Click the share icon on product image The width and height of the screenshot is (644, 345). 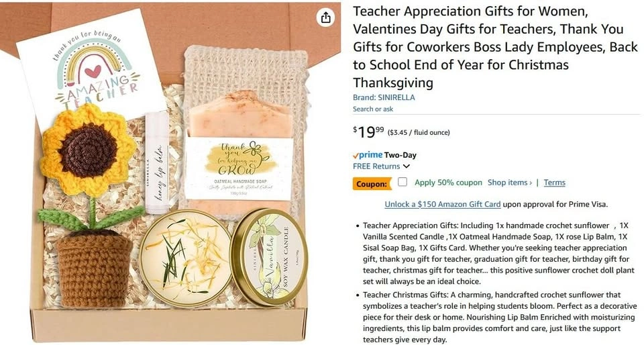(326, 17)
